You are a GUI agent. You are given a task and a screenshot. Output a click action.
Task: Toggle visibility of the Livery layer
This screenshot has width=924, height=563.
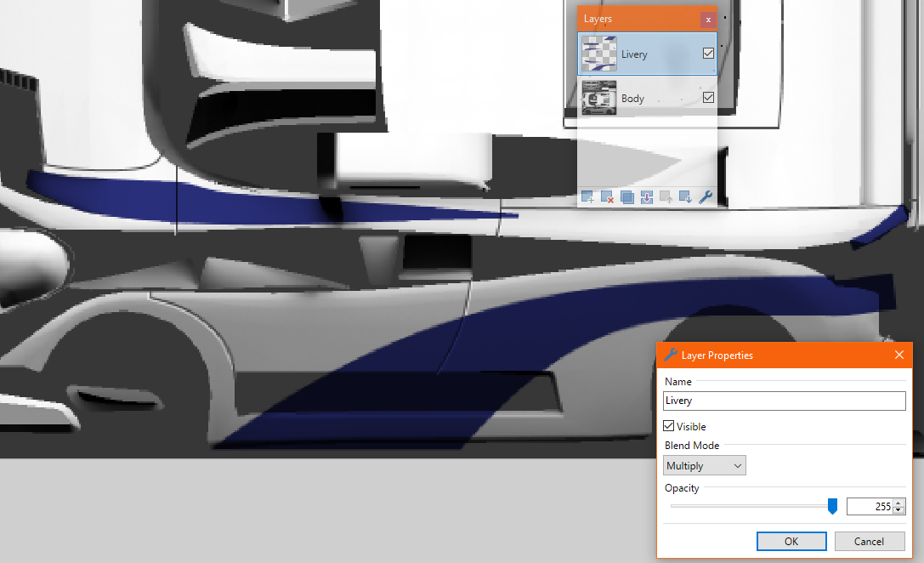708,54
